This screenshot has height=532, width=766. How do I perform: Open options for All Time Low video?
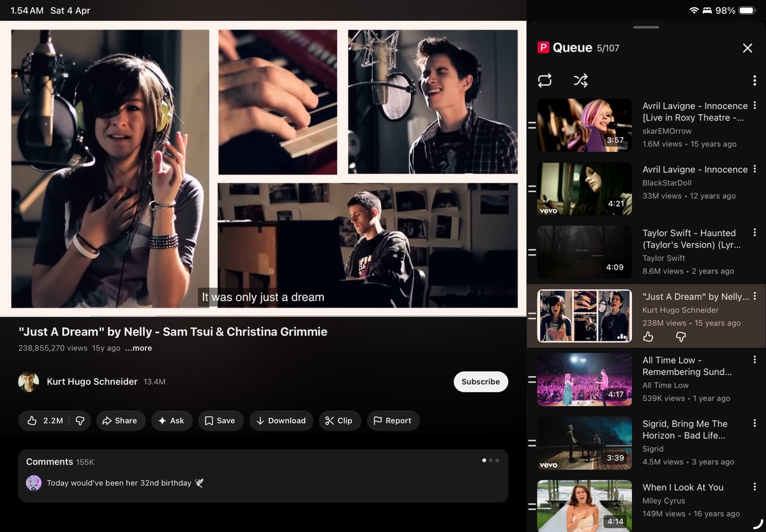(x=755, y=360)
